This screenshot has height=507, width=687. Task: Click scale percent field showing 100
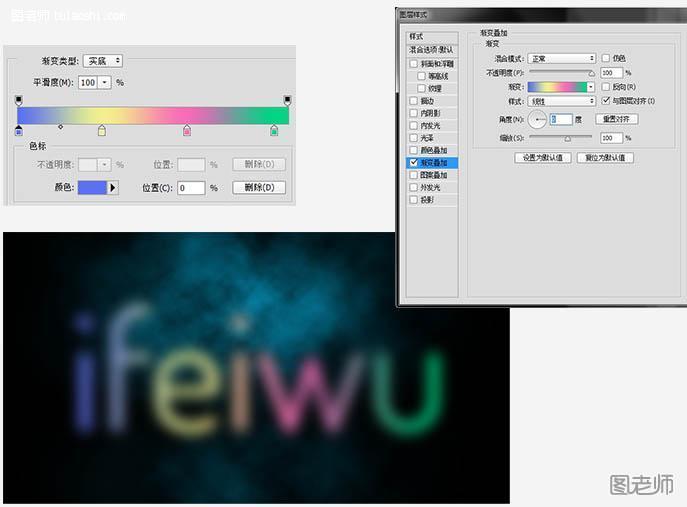point(611,138)
